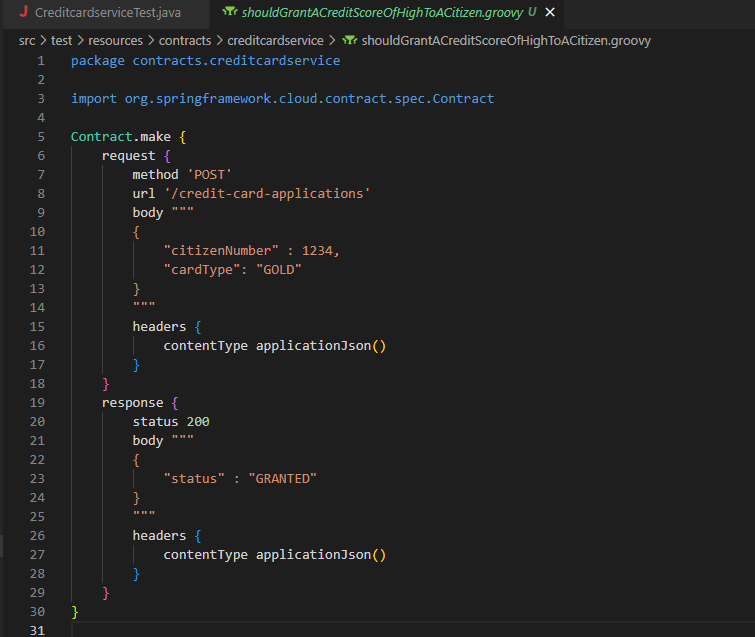Click line number 5 in the gutter

(x=41, y=137)
